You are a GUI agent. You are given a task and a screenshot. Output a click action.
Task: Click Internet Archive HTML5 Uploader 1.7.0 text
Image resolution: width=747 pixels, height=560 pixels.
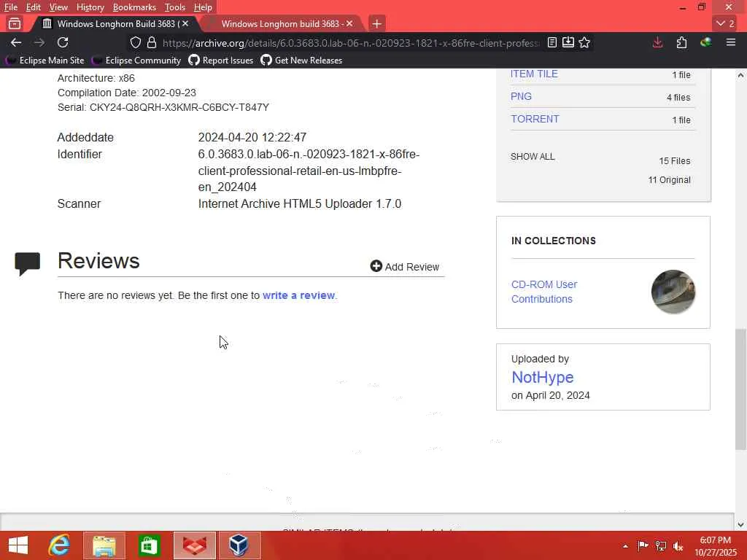300,204
